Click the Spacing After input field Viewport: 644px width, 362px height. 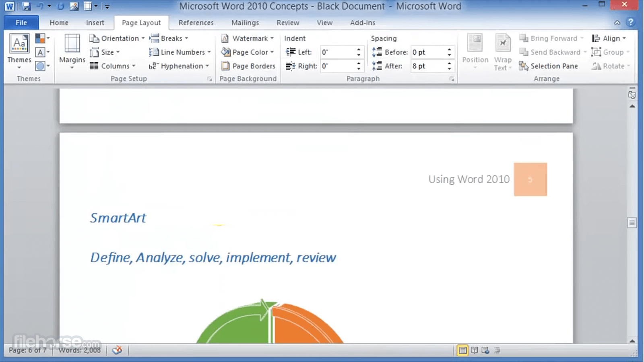[428, 66]
